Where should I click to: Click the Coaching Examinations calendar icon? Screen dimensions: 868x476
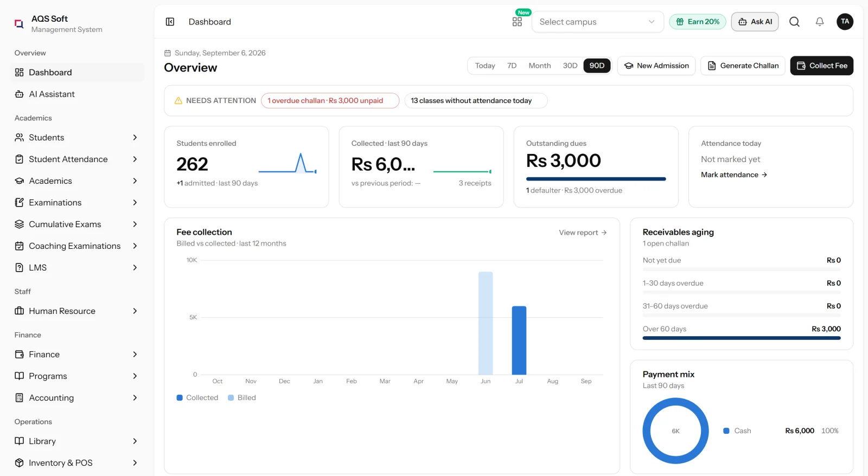[x=20, y=246]
